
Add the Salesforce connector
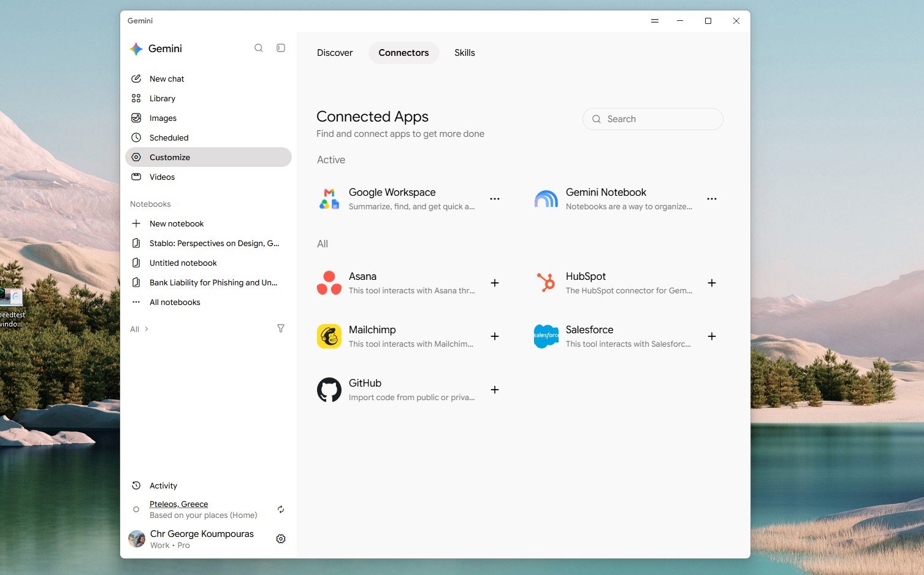(x=712, y=336)
